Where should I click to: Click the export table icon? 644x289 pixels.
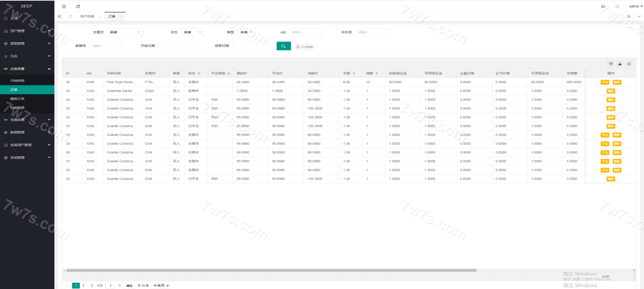(x=620, y=64)
